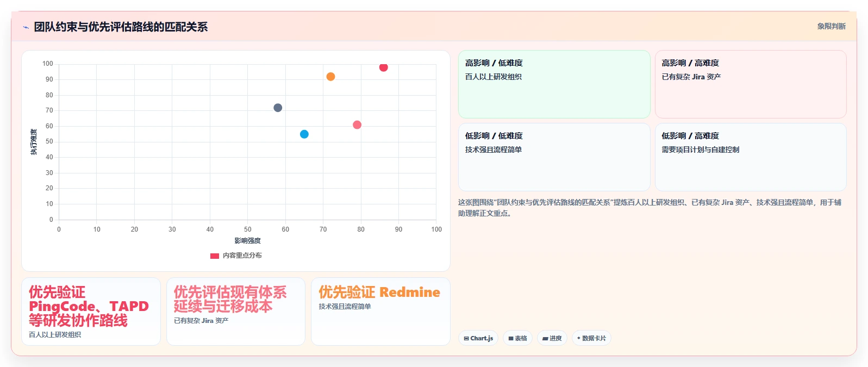The width and height of the screenshot is (868, 367).
Task: Click 已有复杂 Jira 资产 under the migration-cost card
Action: tap(201, 321)
